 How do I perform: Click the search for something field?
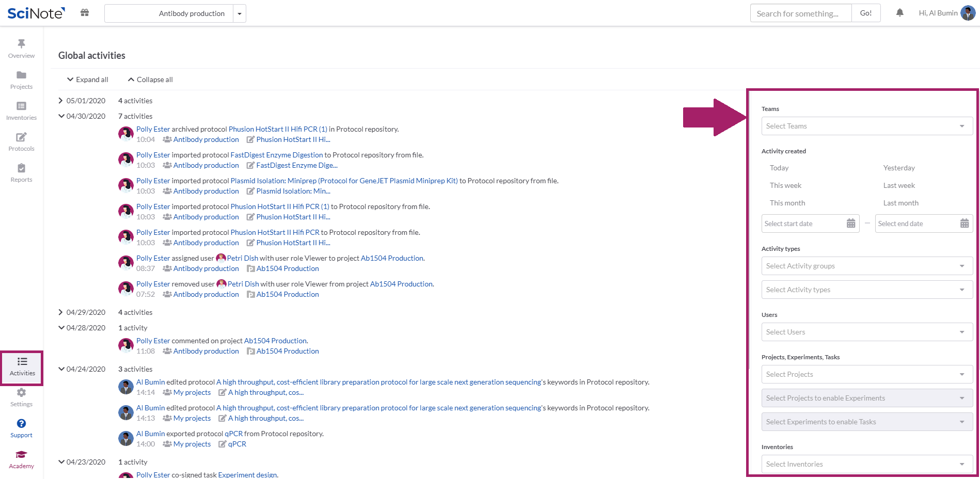point(801,13)
